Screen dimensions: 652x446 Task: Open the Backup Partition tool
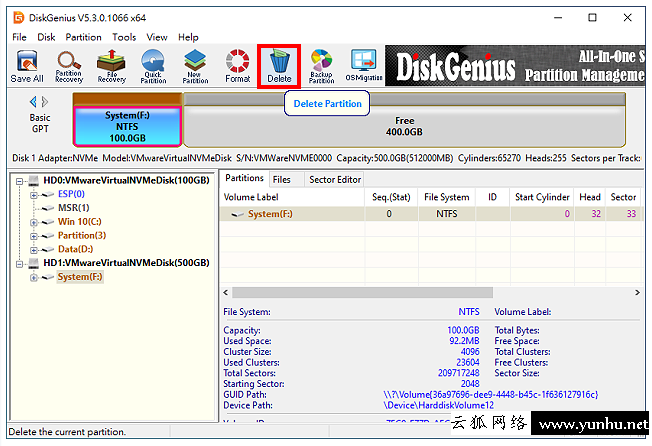(321, 66)
